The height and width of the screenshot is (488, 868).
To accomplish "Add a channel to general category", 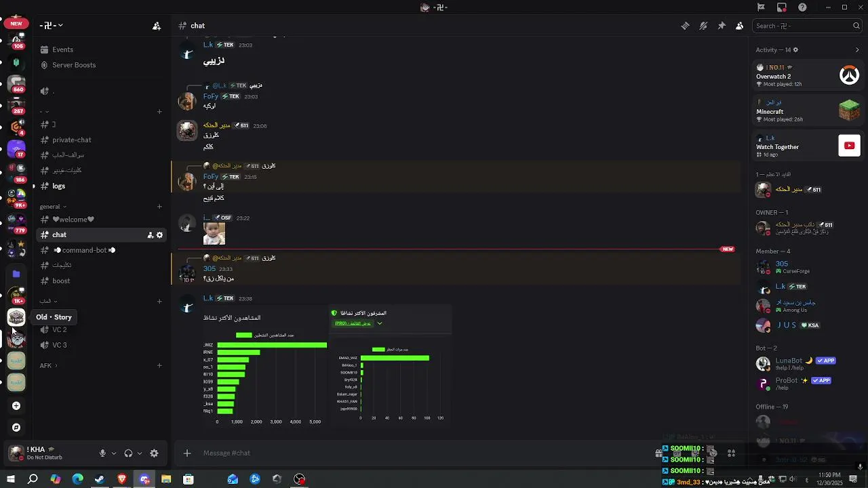I will (159, 207).
